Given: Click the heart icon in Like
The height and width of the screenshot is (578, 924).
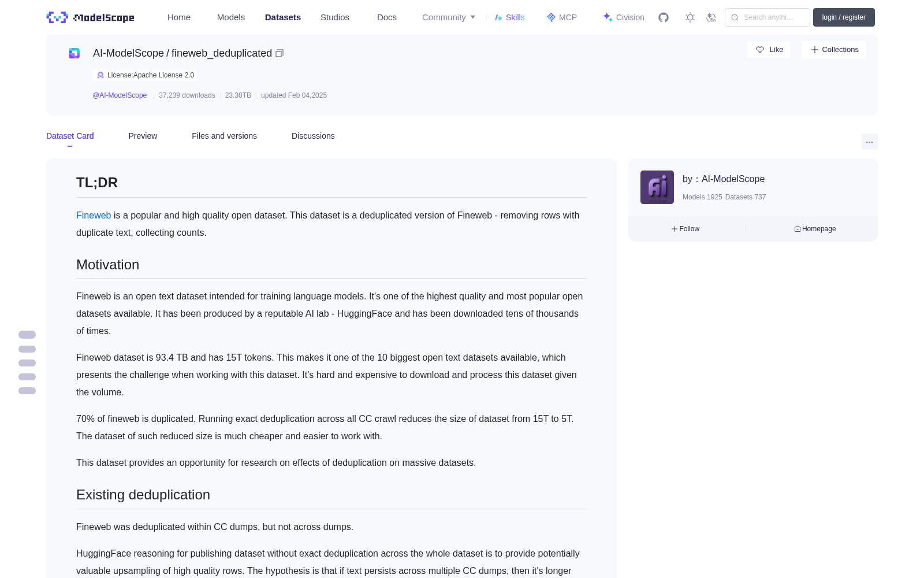Looking at the screenshot, I should [x=760, y=50].
